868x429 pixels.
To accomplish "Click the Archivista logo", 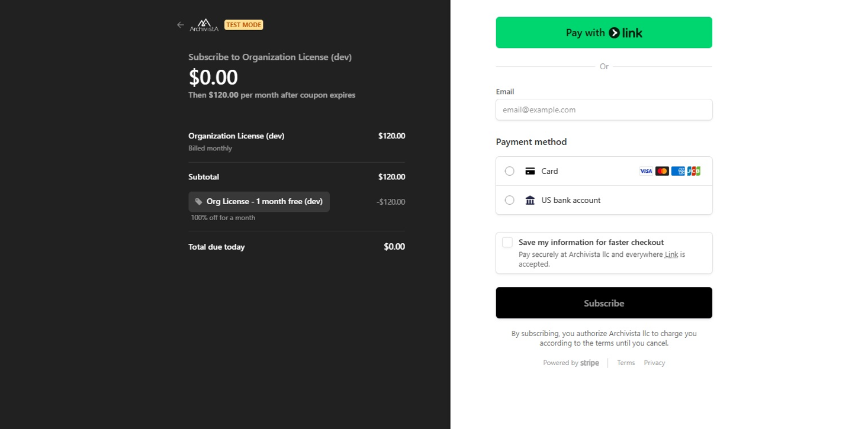I will (x=204, y=25).
